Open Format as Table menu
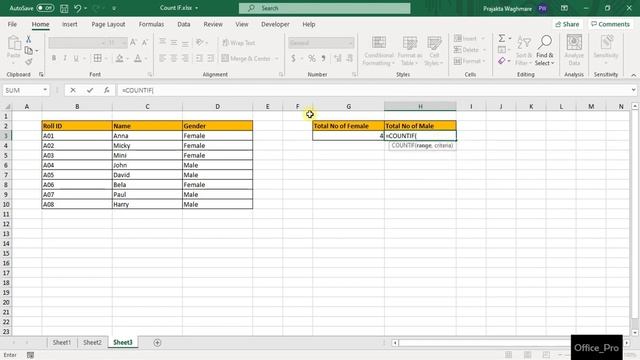Viewport: 640px width, 360px height. tap(409, 51)
